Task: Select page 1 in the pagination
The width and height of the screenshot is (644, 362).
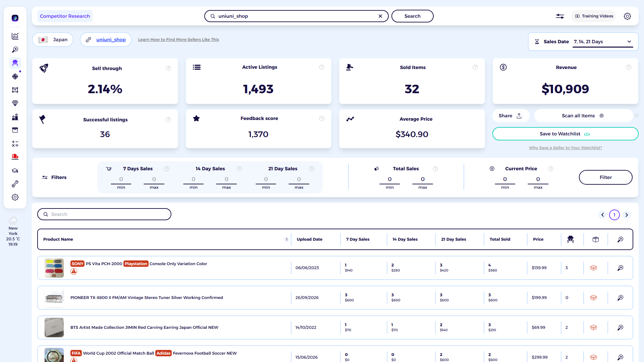Action: (614, 215)
